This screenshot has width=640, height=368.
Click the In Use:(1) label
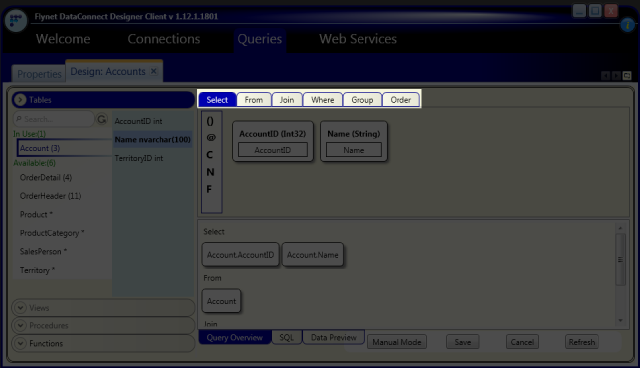[29, 134]
